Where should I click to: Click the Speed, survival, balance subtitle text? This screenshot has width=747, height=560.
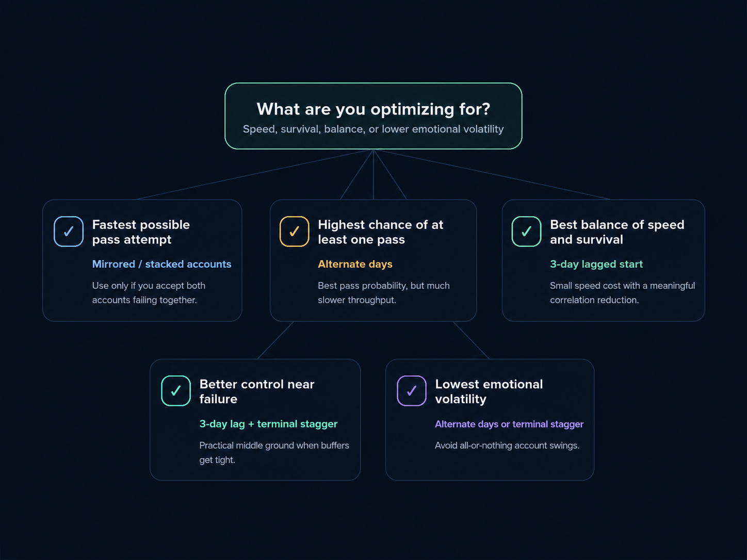tap(373, 129)
